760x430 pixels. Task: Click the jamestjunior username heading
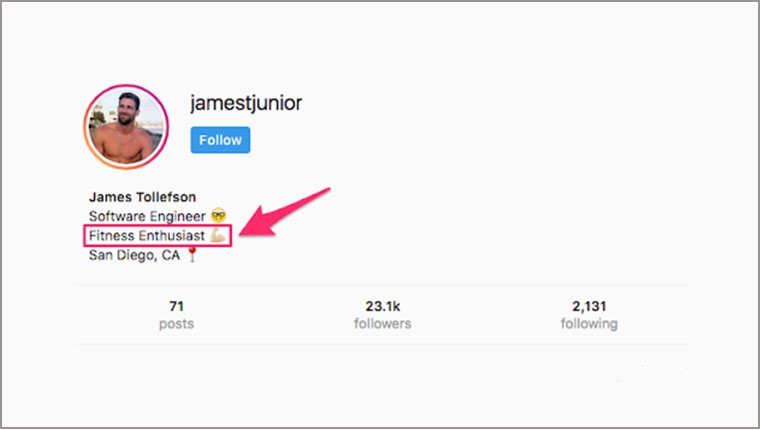(246, 103)
